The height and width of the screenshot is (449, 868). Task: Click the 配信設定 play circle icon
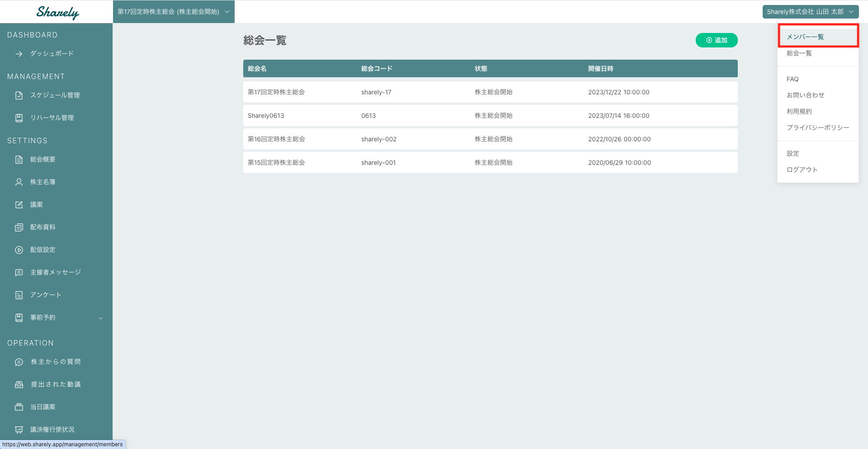pyautogui.click(x=19, y=250)
